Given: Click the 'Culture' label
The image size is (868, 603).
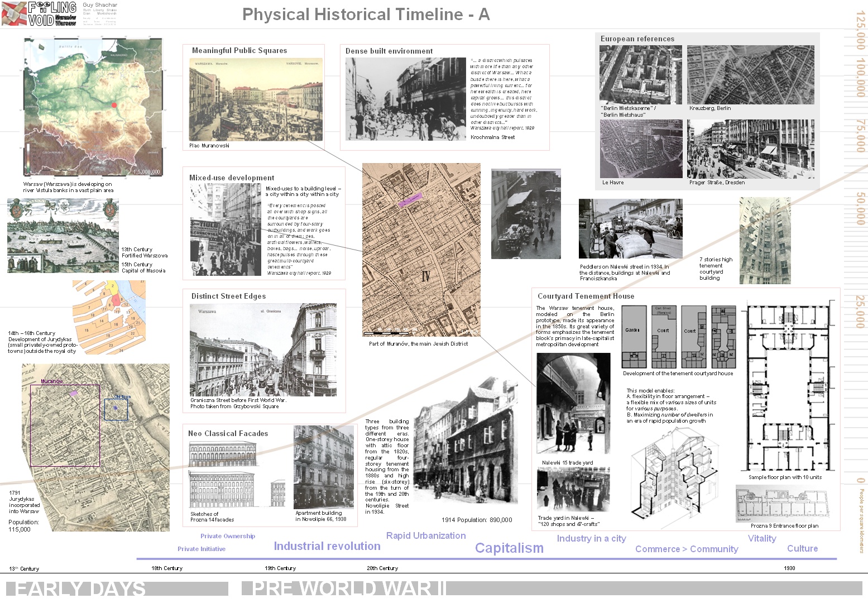Looking at the screenshot, I should pyautogui.click(x=802, y=549).
